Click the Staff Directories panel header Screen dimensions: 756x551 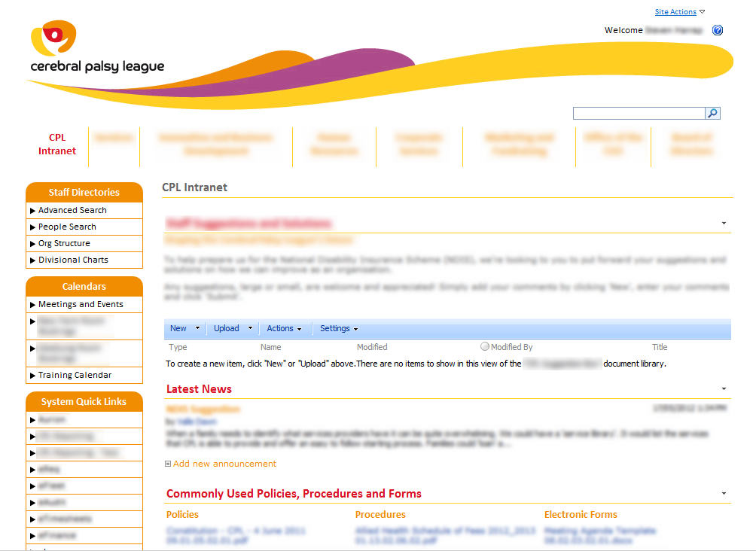(84, 193)
